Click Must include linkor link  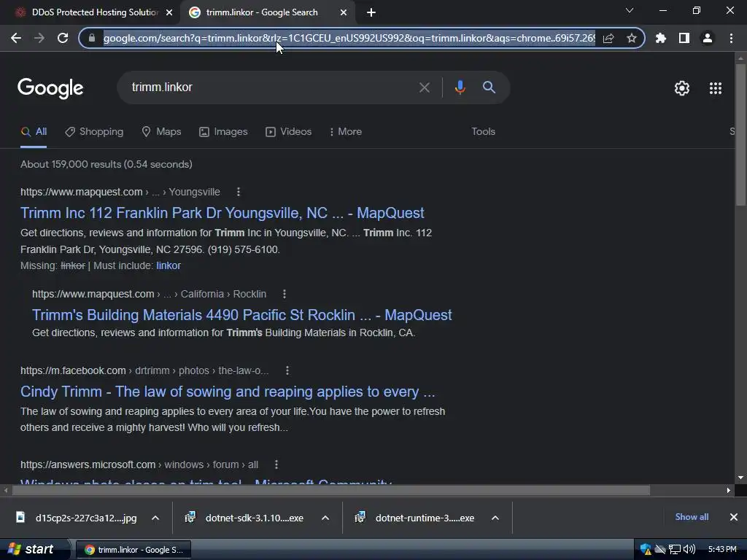click(169, 265)
